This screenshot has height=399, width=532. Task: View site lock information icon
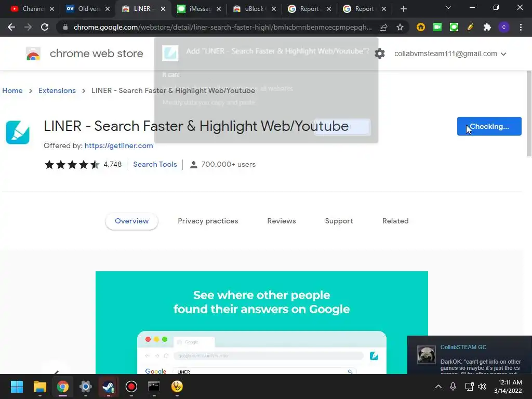point(65,27)
